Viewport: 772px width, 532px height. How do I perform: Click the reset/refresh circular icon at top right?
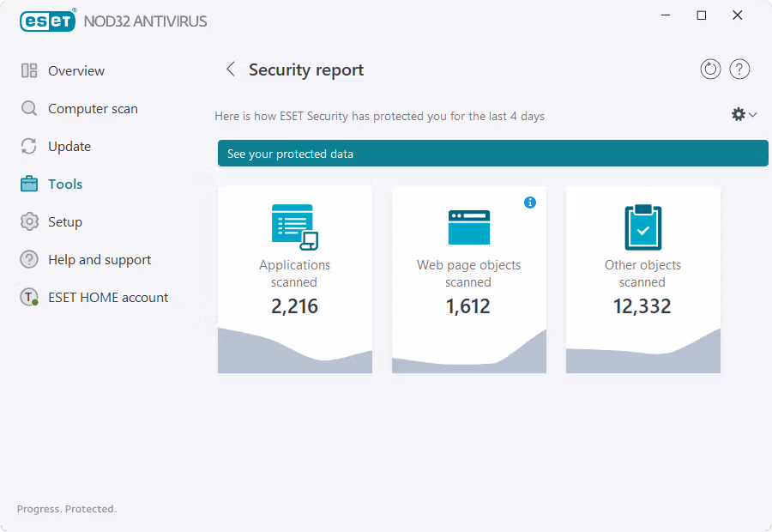click(x=710, y=69)
